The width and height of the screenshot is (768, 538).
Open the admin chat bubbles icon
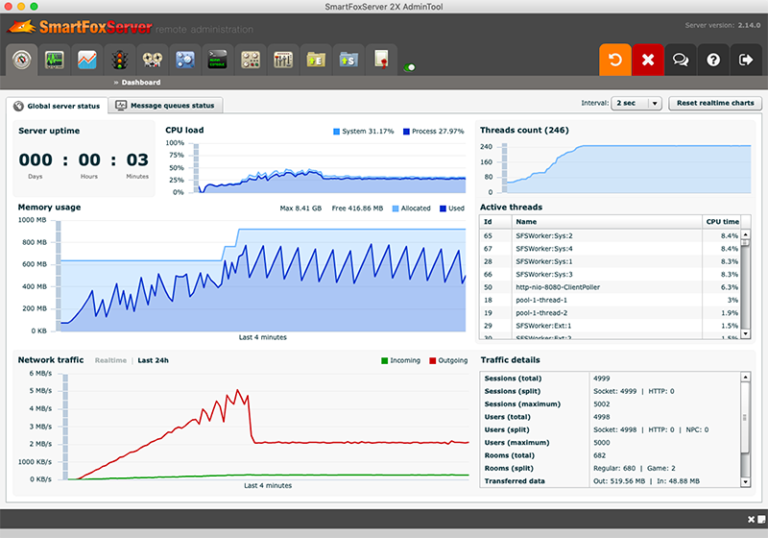tap(680, 60)
